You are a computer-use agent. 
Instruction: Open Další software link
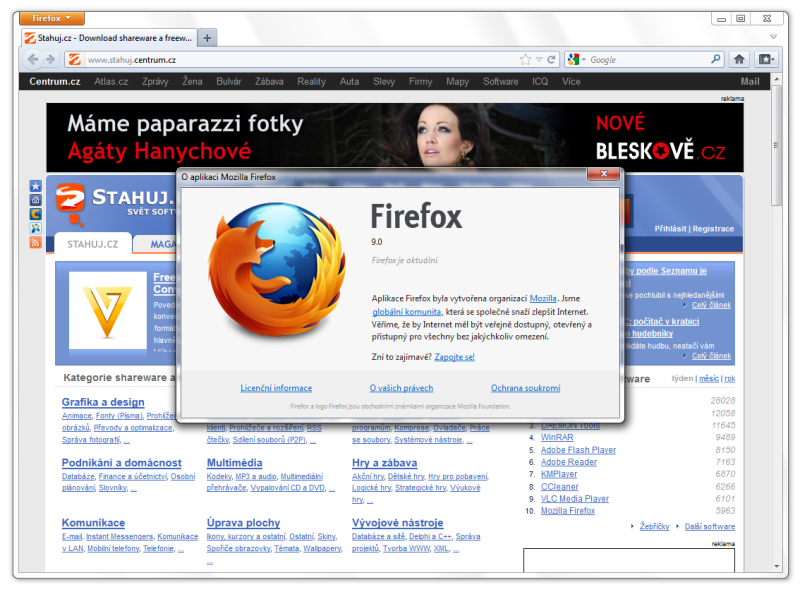click(x=710, y=527)
